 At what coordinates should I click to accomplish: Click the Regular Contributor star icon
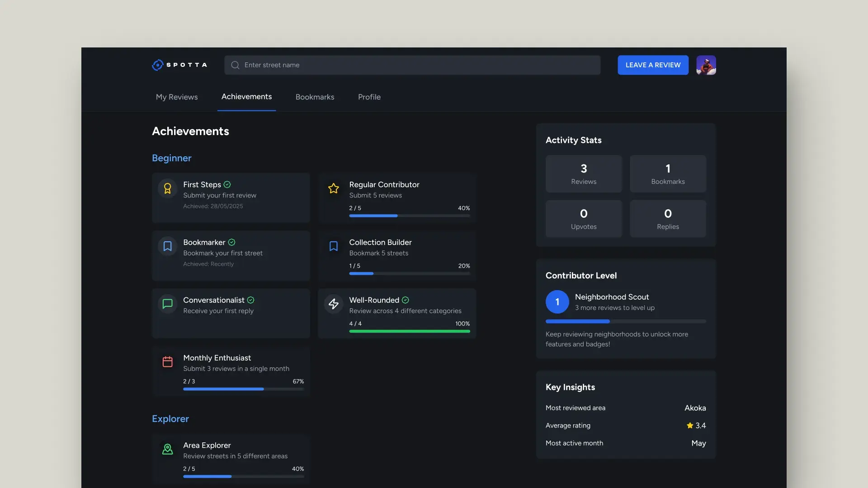(334, 188)
